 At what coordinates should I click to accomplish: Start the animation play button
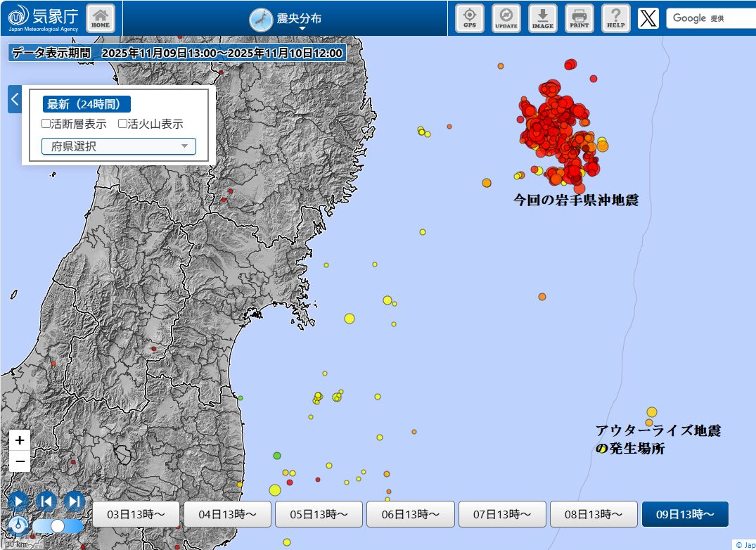click(x=19, y=501)
